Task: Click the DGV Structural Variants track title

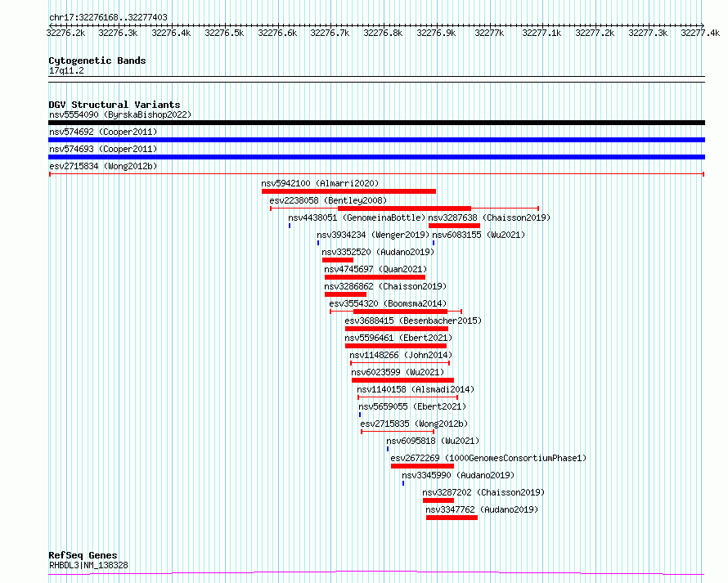Action: (x=115, y=105)
